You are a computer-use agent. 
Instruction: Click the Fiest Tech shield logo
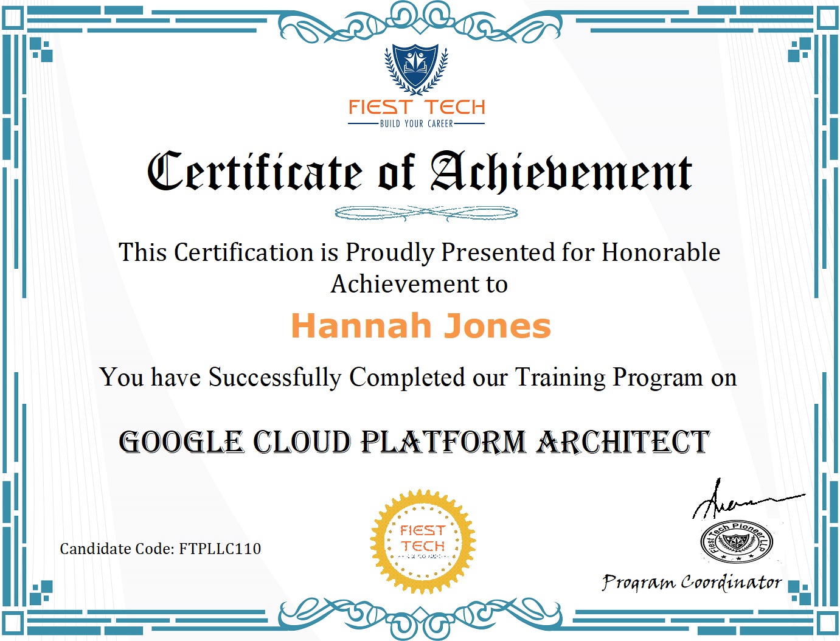(x=417, y=69)
